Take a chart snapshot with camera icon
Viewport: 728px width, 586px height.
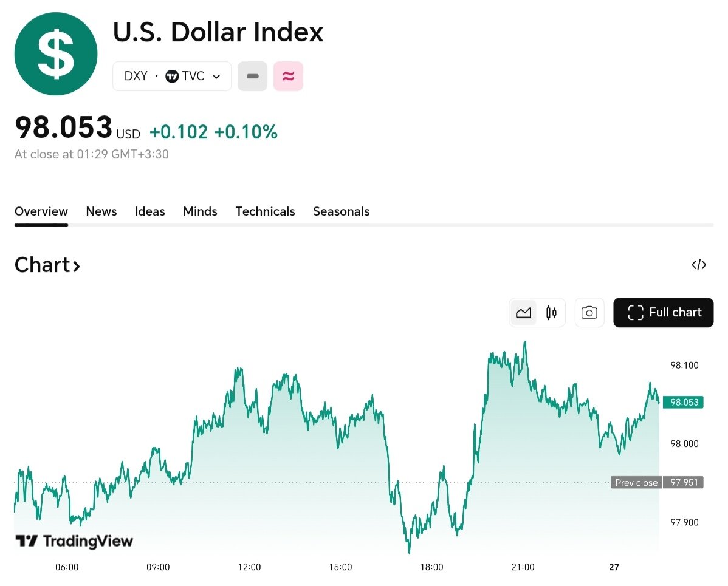click(589, 313)
